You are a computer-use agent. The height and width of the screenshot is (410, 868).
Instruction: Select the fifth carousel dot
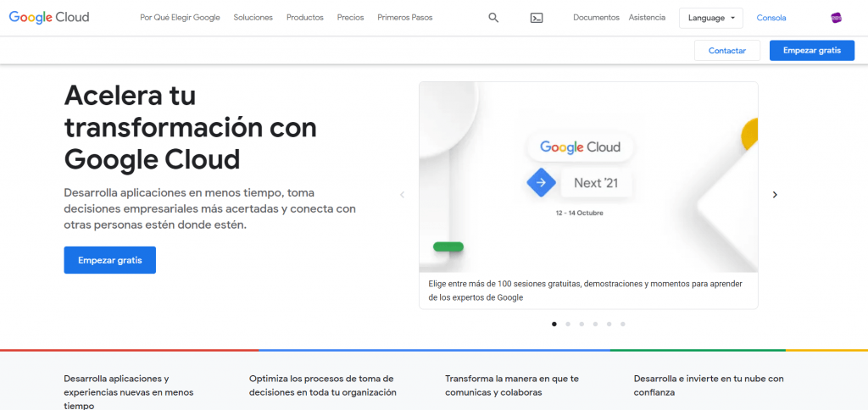tap(609, 324)
